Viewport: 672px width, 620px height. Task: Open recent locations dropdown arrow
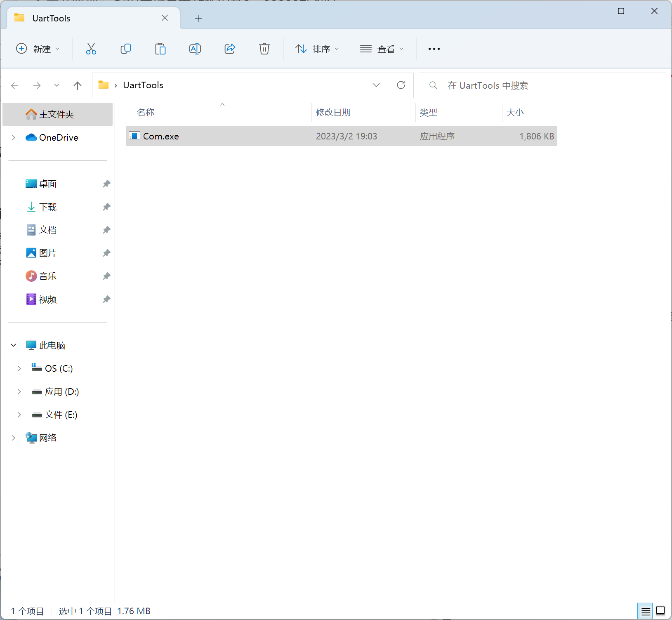(x=57, y=85)
